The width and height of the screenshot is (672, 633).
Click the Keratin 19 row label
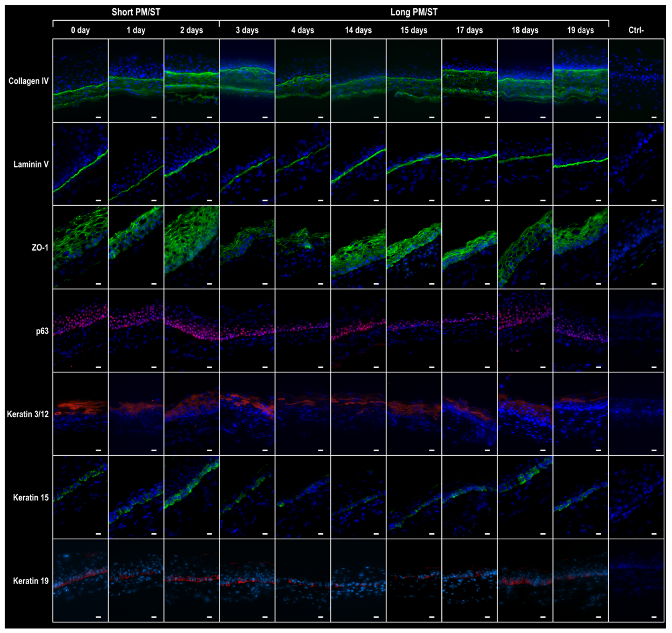(x=31, y=581)
